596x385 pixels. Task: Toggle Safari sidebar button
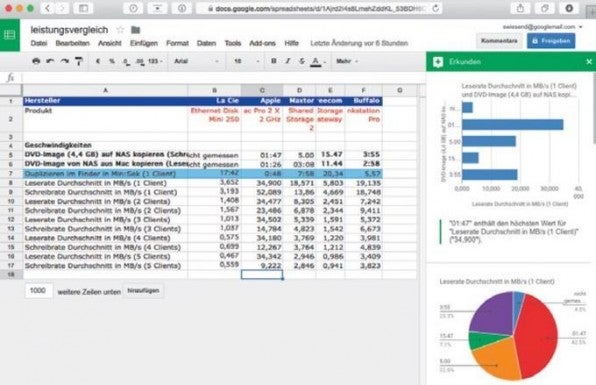pyautogui.click(x=83, y=8)
